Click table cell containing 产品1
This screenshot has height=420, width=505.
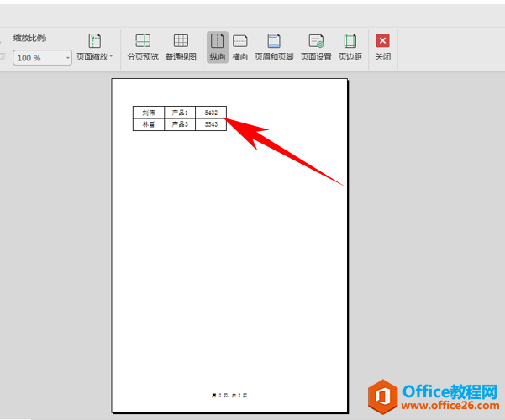point(180,113)
